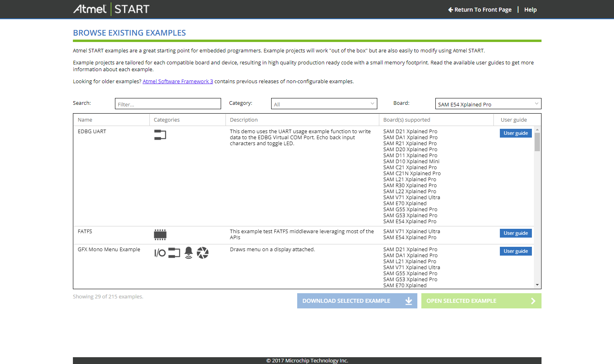This screenshot has height=364, width=614.
Task: Click the aperture category icon in GFX Mono Menu row
Action: 203,253
